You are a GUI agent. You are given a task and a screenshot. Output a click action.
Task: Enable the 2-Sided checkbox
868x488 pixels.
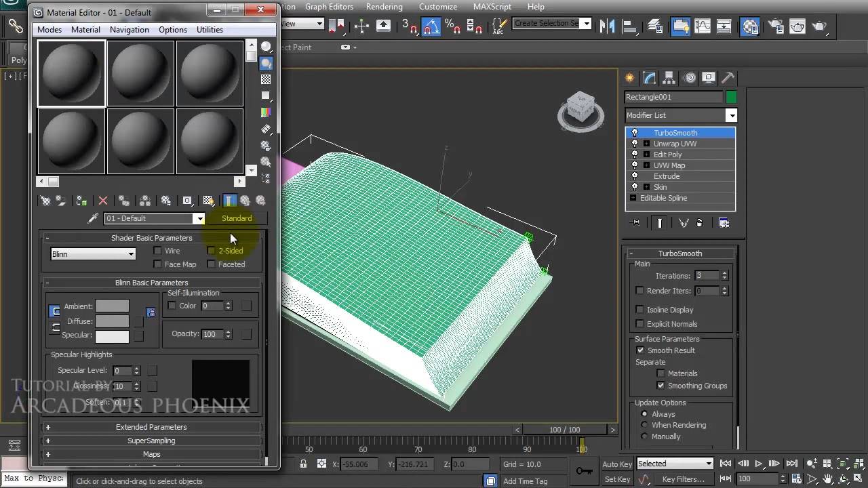click(212, 251)
